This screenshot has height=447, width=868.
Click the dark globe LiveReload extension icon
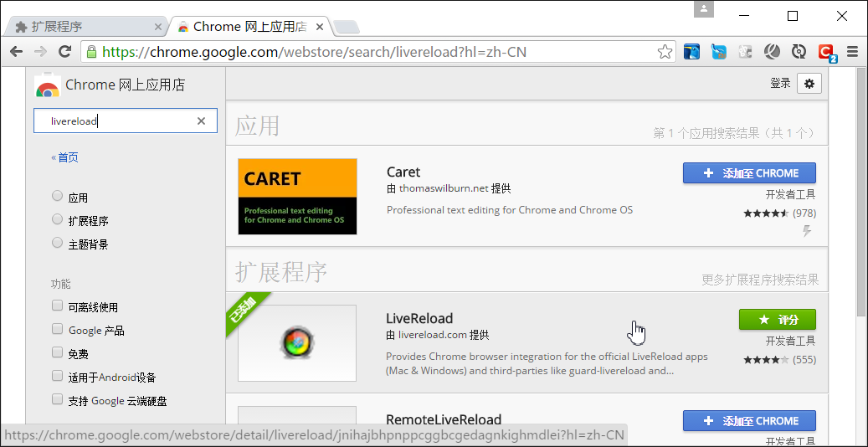[773, 52]
